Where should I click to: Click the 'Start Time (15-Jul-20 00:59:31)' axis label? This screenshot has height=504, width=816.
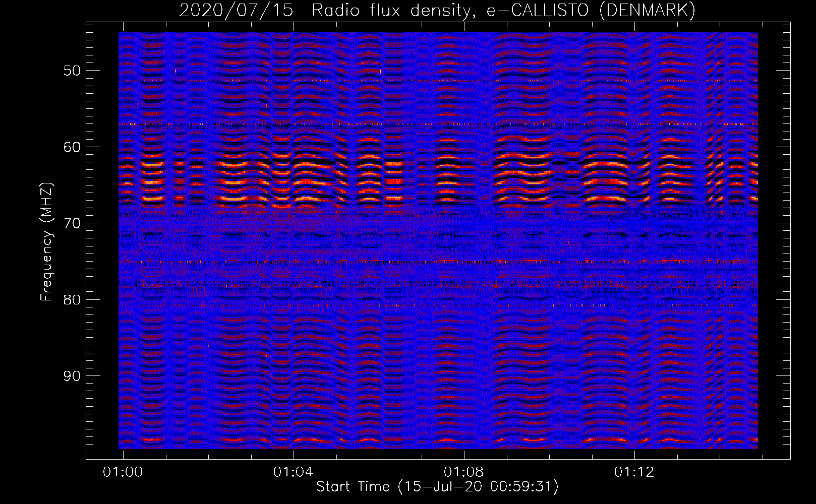coord(437,487)
